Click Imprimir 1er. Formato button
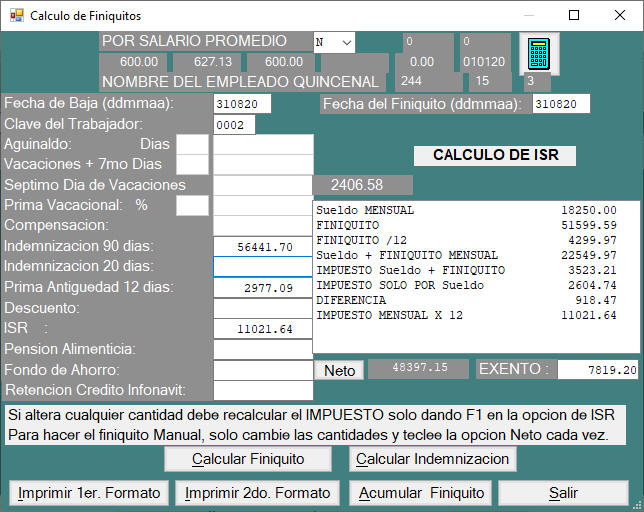The height and width of the screenshot is (512, 644). (89, 493)
